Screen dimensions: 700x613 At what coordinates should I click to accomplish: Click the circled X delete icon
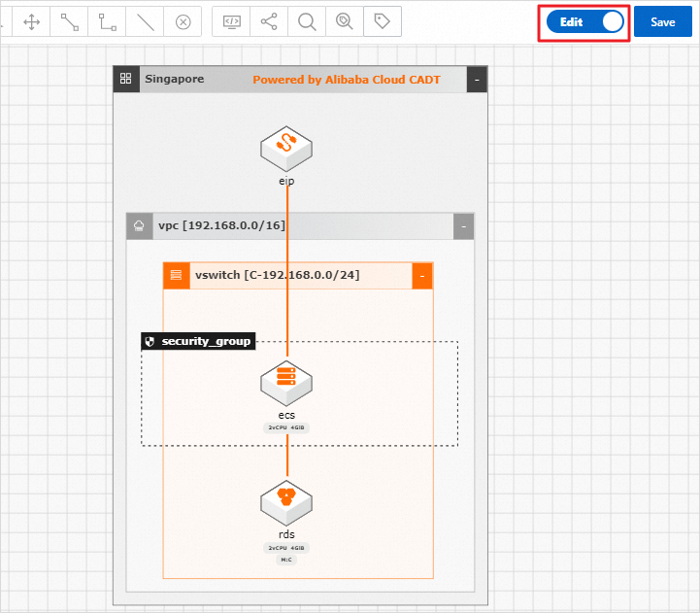tap(183, 21)
